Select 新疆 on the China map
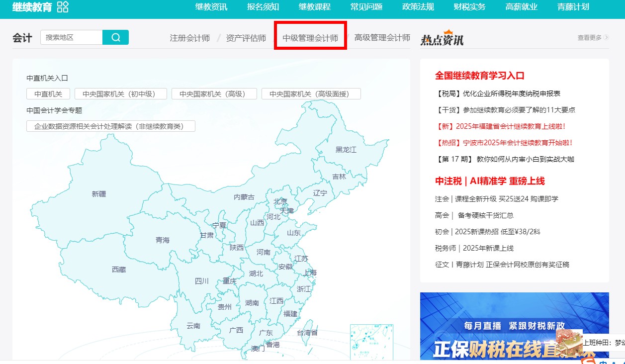The image size is (625, 364). (x=98, y=194)
